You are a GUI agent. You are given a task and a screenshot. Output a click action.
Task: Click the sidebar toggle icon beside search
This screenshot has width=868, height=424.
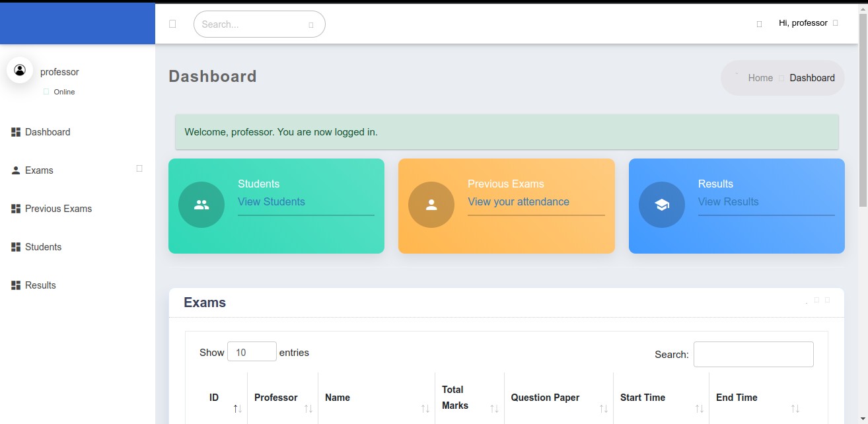[172, 24]
